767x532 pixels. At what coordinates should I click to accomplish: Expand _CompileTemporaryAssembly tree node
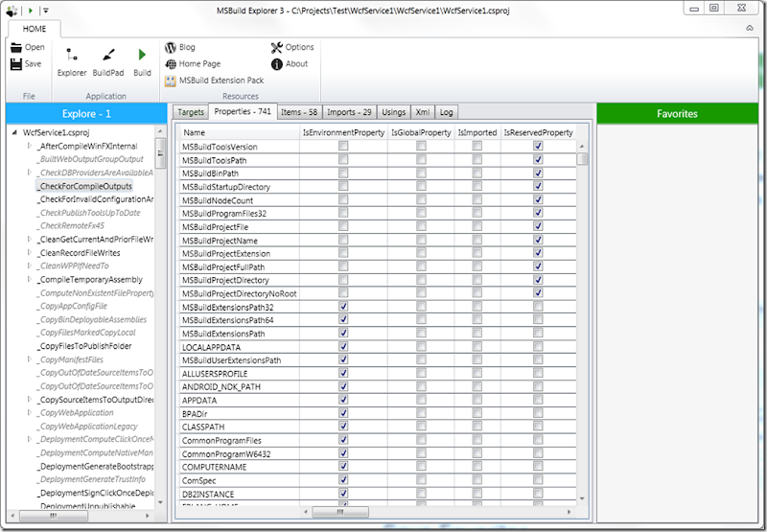tap(30, 279)
